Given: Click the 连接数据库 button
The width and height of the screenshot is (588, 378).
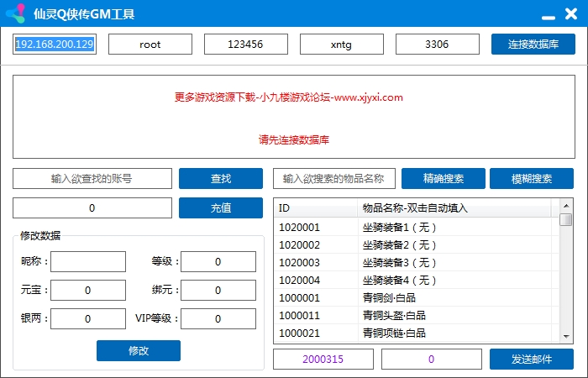Looking at the screenshot, I should click(x=533, y=44).
